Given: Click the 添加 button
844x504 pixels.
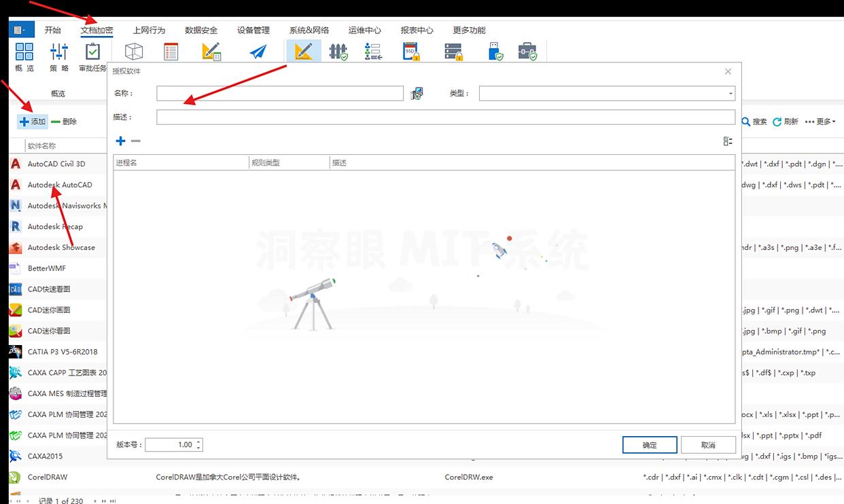Looking at the screenshot, I should coord(33,122).
